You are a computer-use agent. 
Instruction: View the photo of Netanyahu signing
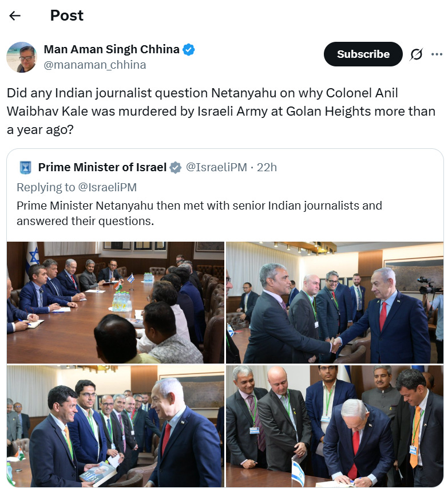[335, 426]
